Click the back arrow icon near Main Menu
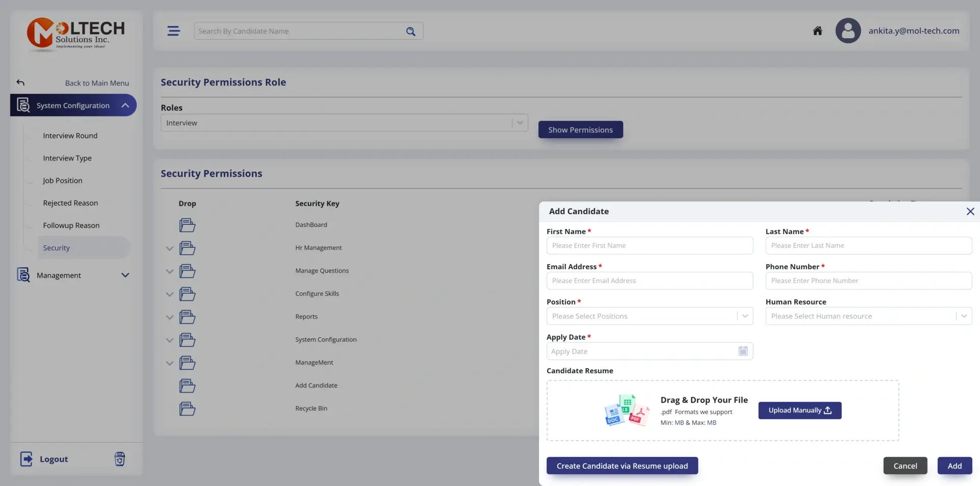Viewport: 980px width, 486px height. click(x=20, y=83)
